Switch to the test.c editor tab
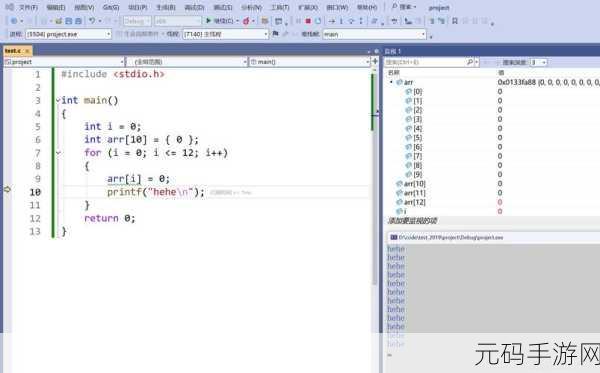The image size is (600, 373). click(13, 50)
